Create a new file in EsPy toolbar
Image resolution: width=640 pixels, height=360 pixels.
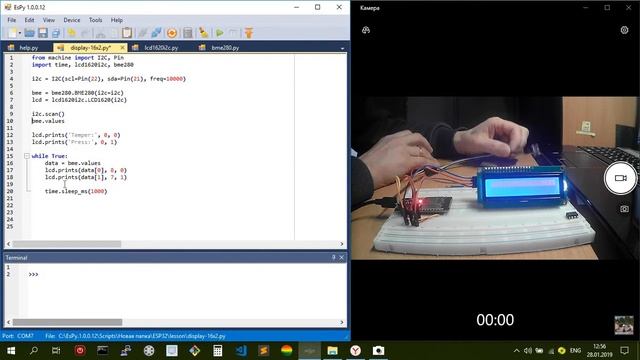click(x=12, y=33)
